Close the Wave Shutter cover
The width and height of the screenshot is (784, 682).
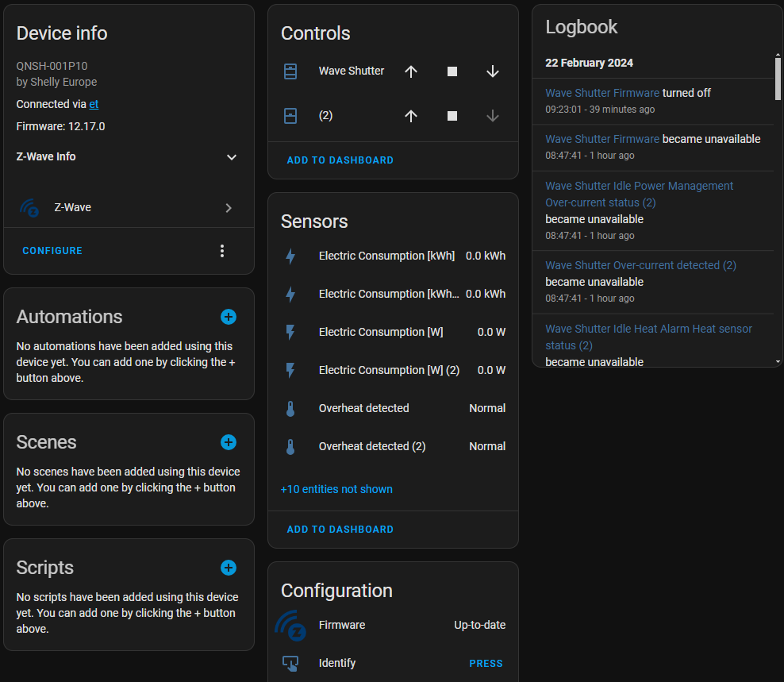(x=493, y=71)
